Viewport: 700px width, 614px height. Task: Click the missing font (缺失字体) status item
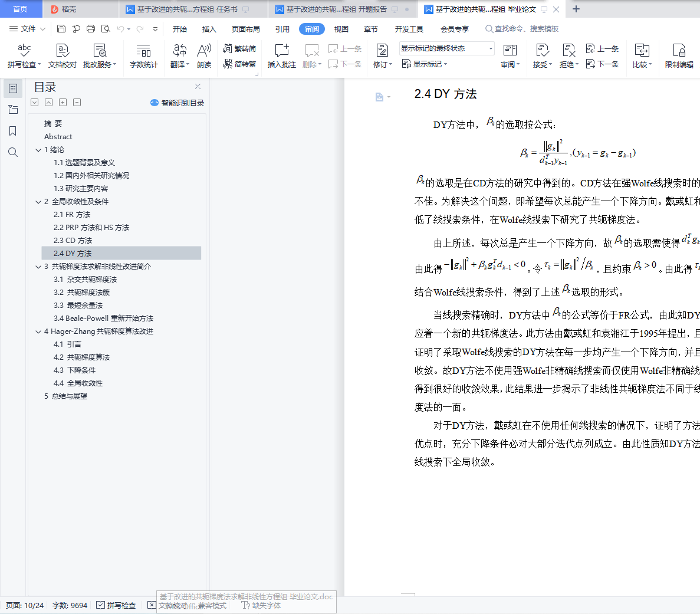(x=261, y=606)
